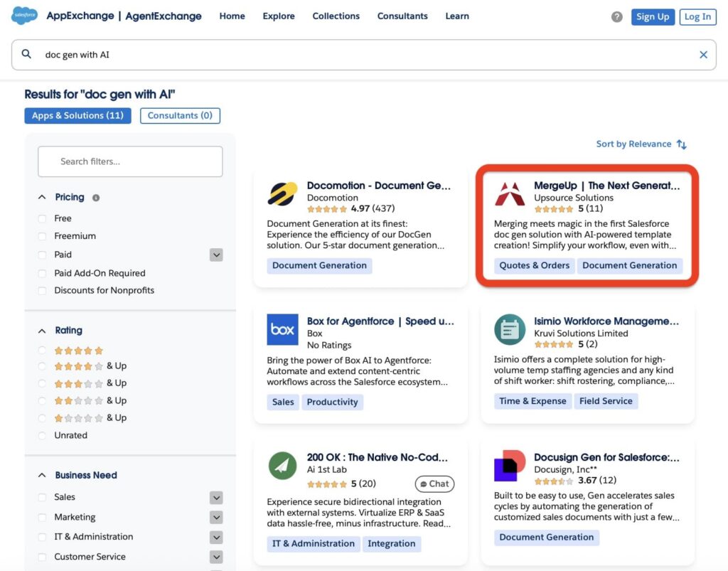Image resolution: width=728 pixels, height=571 pixels.
Task: Check Customer Service filter checkbox
Action: click(x=42, y=557)
